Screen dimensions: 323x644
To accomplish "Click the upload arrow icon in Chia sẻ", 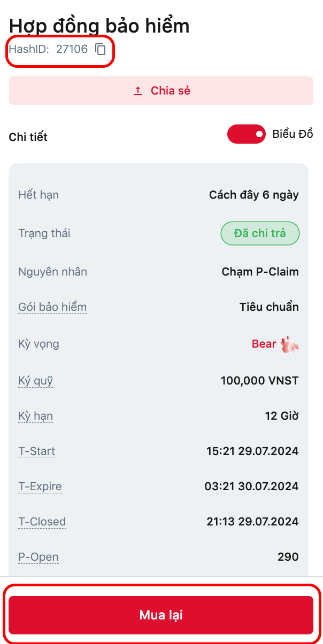I will tap(138, 91).
